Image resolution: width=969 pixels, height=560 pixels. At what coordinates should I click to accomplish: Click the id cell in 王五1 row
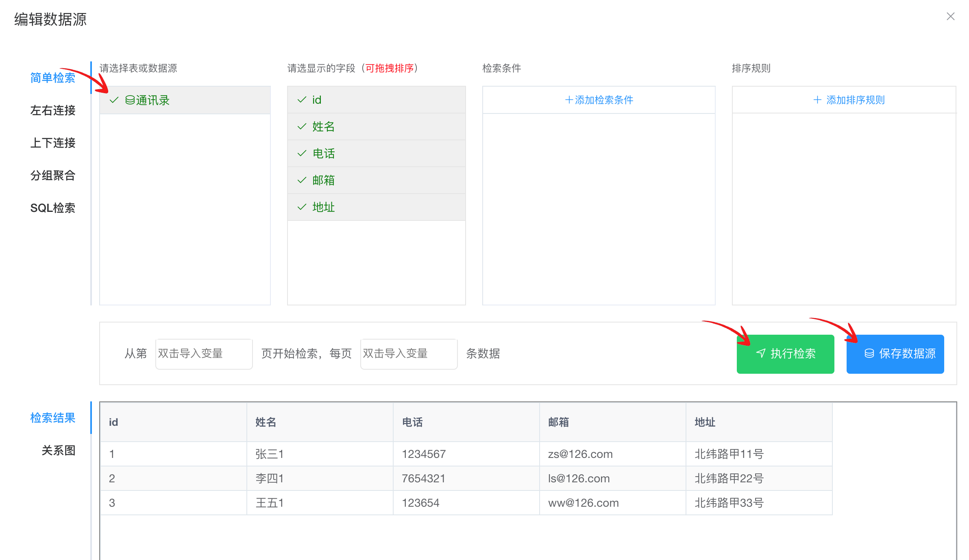pos(174,503)
